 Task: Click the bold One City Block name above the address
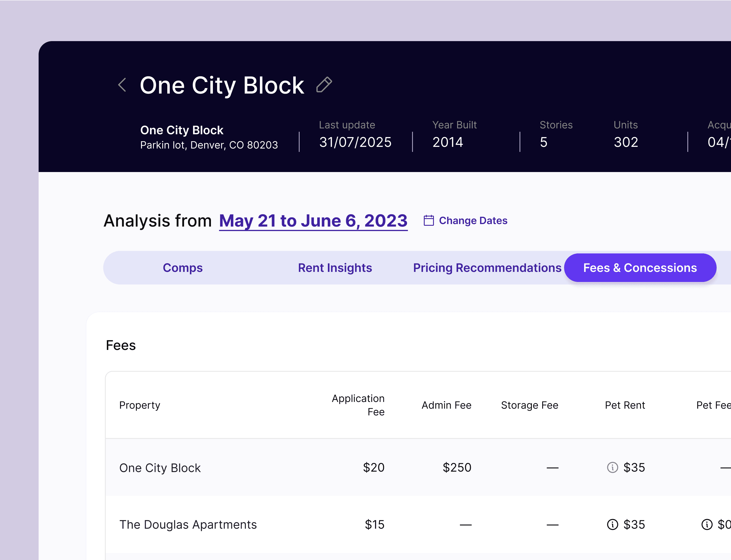[182, 130]
